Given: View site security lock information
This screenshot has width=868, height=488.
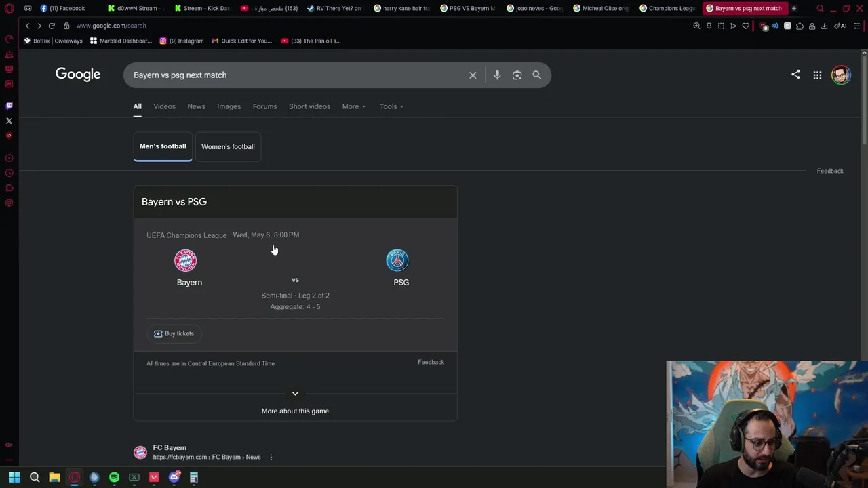Looking at the screenshot, I should (66, 26).
